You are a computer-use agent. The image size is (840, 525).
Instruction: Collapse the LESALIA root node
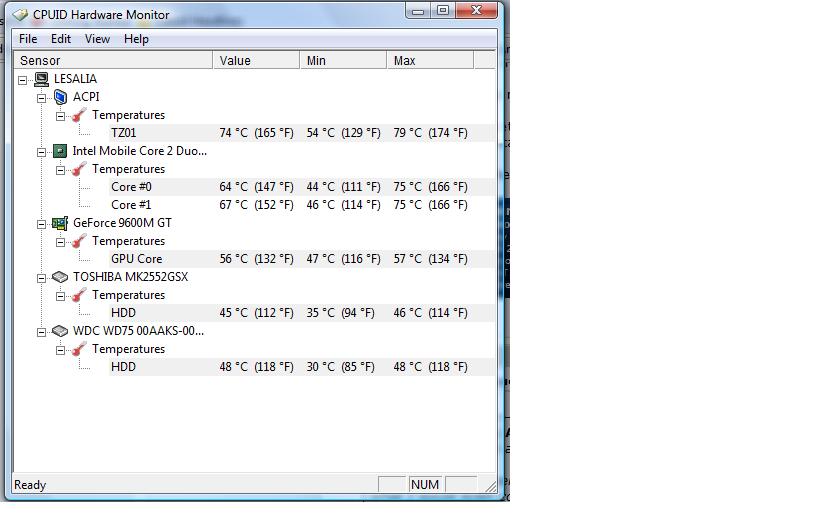(22, 80)
